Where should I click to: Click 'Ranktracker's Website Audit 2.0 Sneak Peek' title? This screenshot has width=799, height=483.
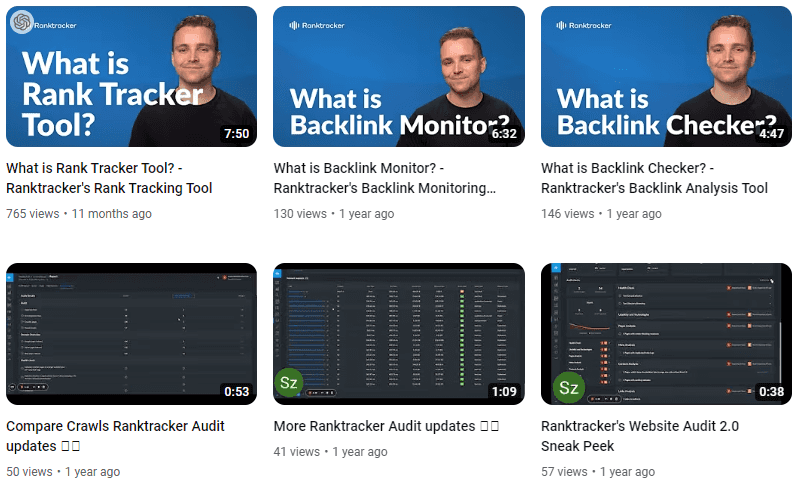click(x=640, y=436)
